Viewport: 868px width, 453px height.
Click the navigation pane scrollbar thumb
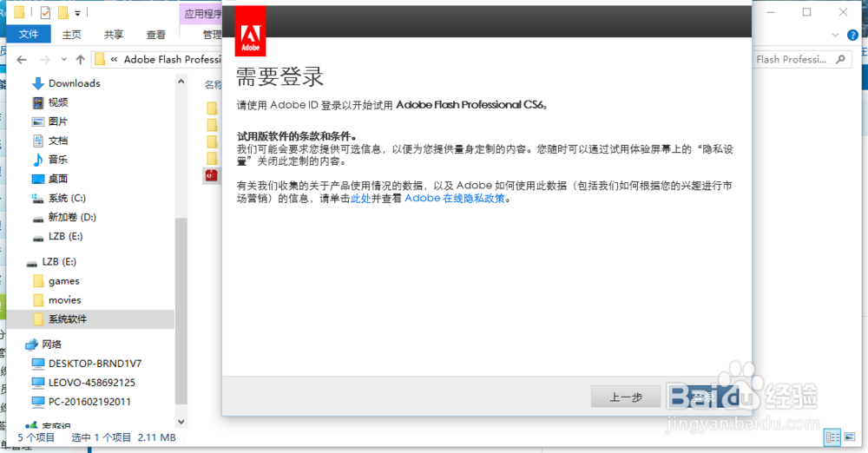tap(181, 312)
